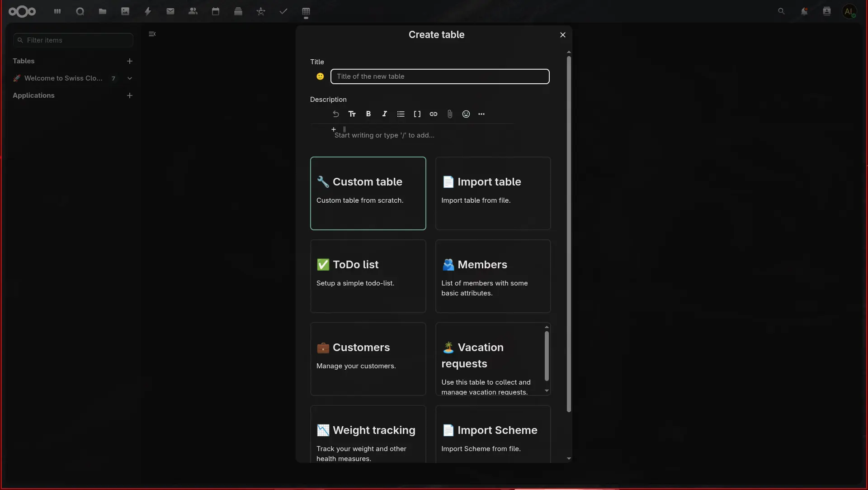Open text style heading dropdown
868x490 pixels.
tap(352, 114)
